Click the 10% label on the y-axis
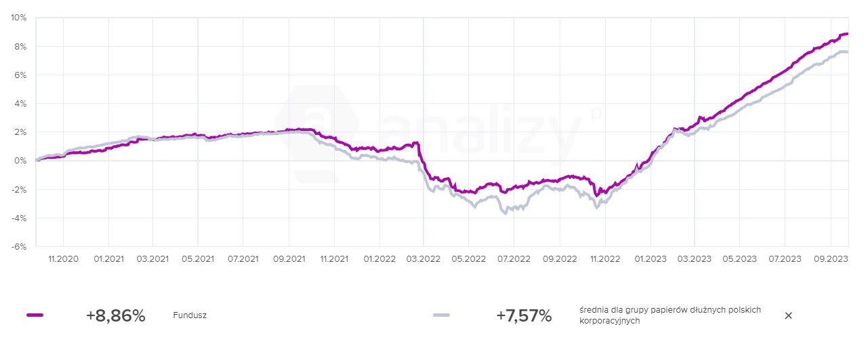The height and width of the screenshot is (350, 868). pos(18,18)
